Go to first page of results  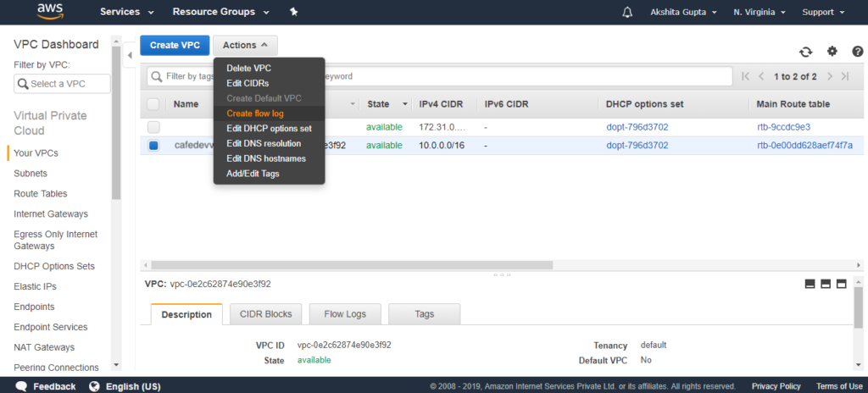746,76
